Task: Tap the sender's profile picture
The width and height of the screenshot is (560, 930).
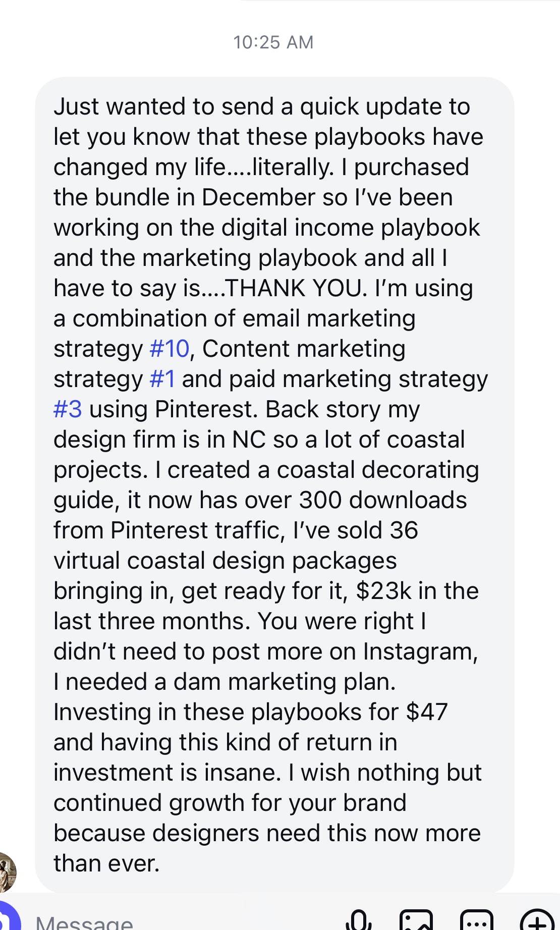Action: click(x=6, y=872)
